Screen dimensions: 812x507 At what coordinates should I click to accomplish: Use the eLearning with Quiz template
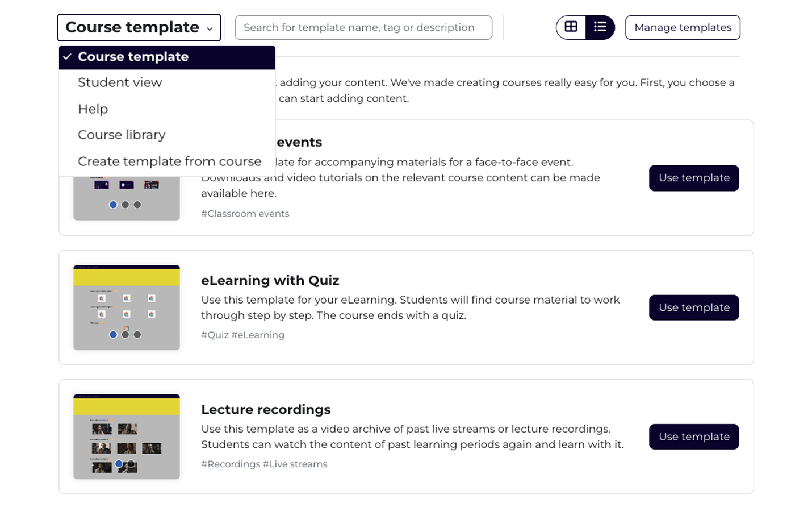(694, 307)
